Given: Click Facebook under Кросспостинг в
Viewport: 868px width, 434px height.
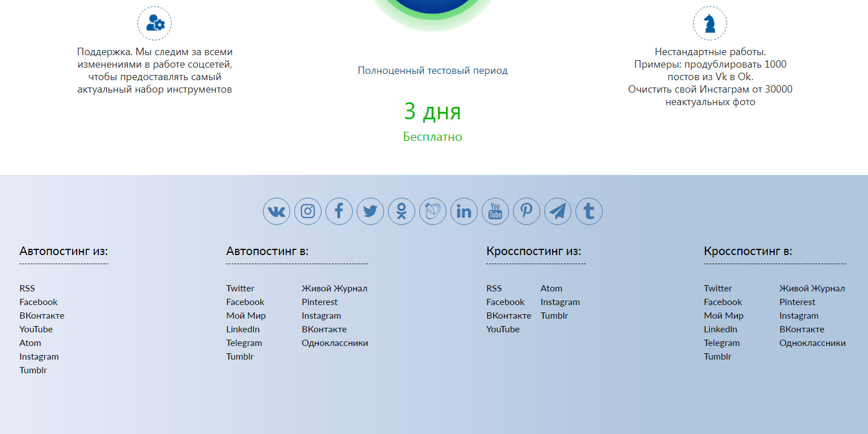Looking at the screenshot, I should tap(723, 302).
